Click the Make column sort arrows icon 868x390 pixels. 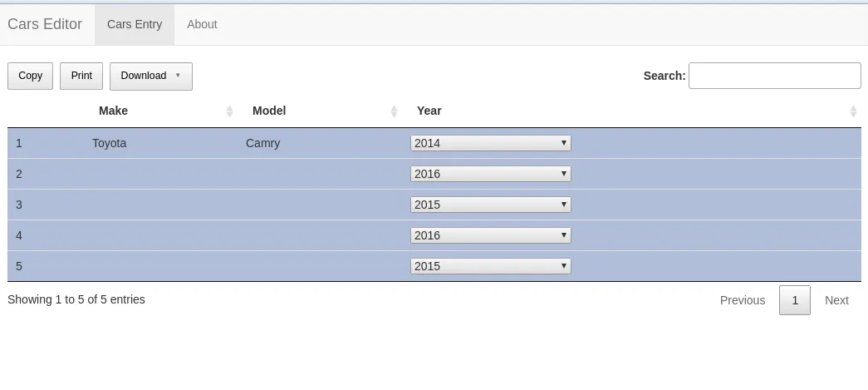point(229,111)
